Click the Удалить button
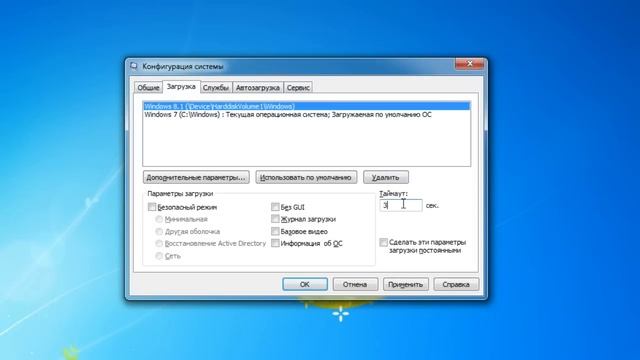The width and height of the screenshot is (640, 360). (386, 177)
